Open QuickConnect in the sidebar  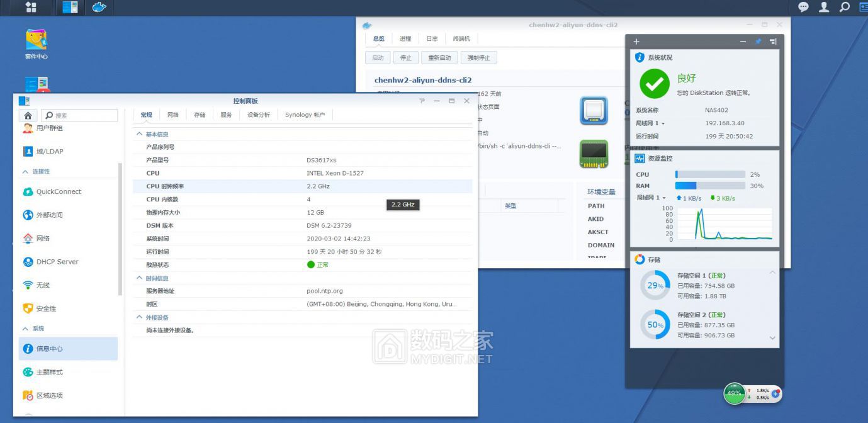pos(58,192)
